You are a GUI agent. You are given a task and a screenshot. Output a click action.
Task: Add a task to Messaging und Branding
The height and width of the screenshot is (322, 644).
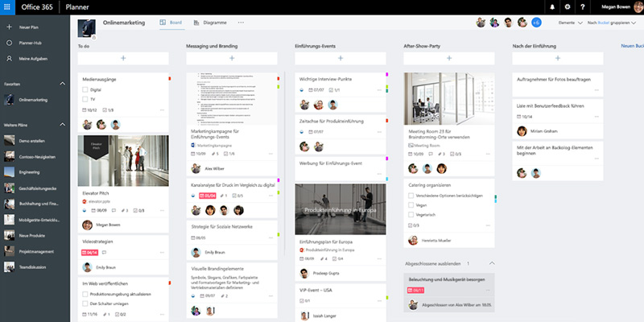[x=232, y=58]
